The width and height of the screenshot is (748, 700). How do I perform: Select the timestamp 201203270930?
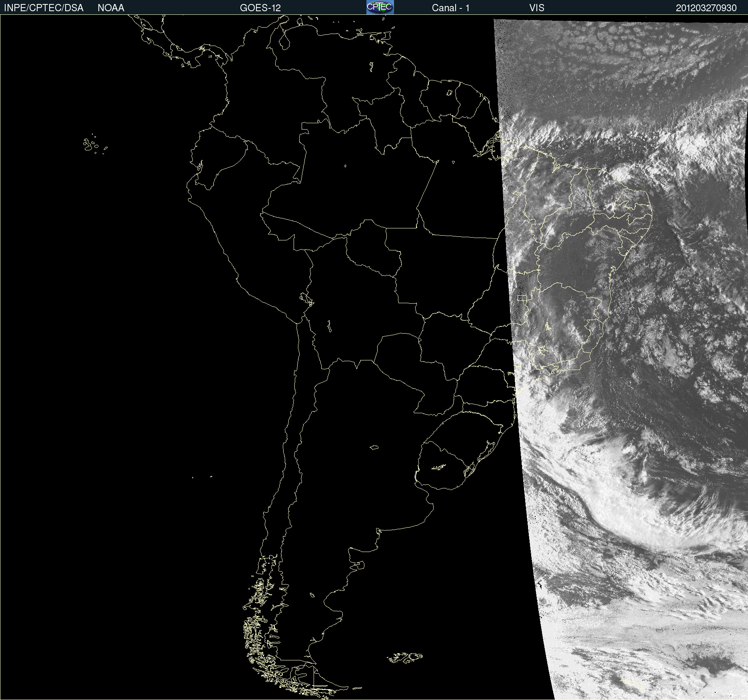(706, 8)
